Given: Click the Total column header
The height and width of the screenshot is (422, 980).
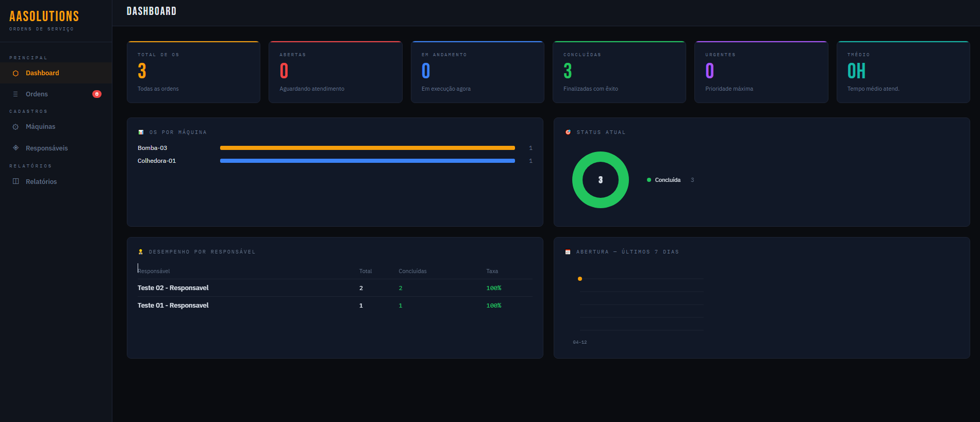Looking at the screenshot, I should [x=366, y=271].
